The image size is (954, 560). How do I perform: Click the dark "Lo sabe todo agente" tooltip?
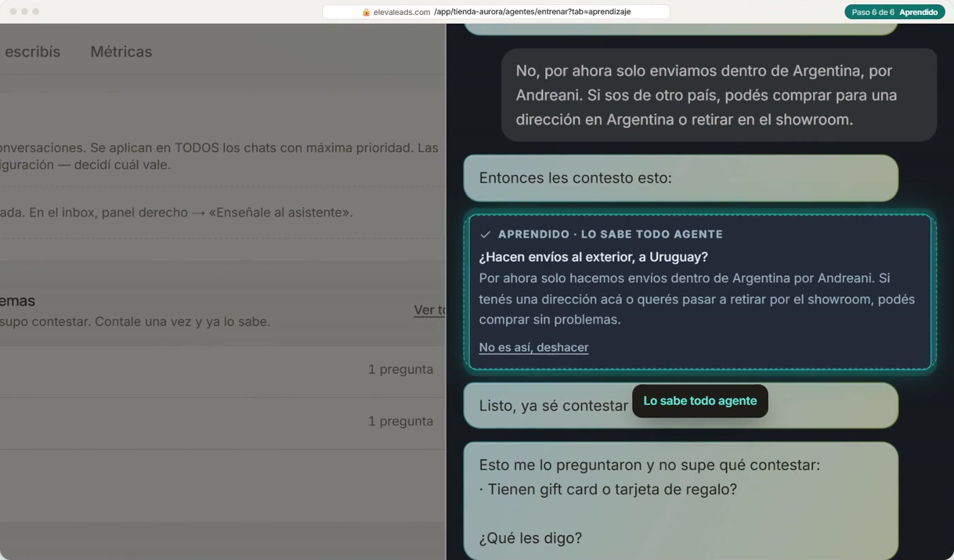(700, 401)
